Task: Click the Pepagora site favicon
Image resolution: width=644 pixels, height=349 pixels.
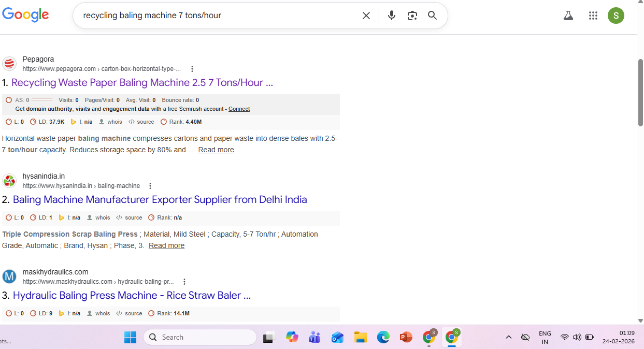Action: [x=9, y=64]
